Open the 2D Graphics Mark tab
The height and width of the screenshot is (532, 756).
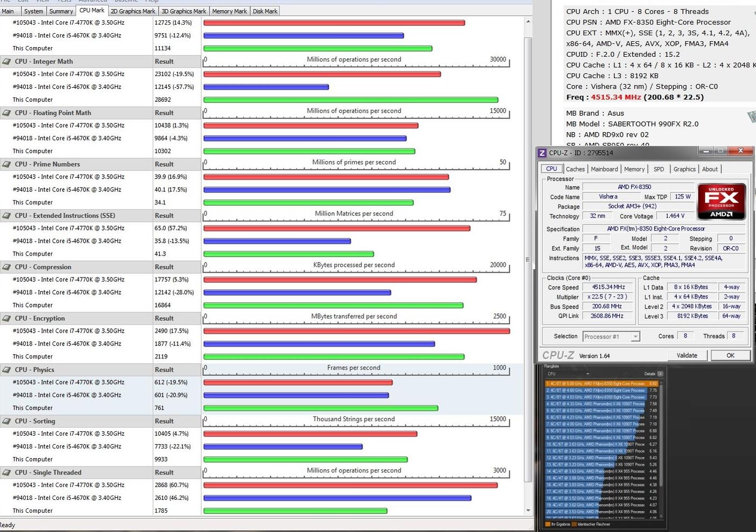[133, 11]
